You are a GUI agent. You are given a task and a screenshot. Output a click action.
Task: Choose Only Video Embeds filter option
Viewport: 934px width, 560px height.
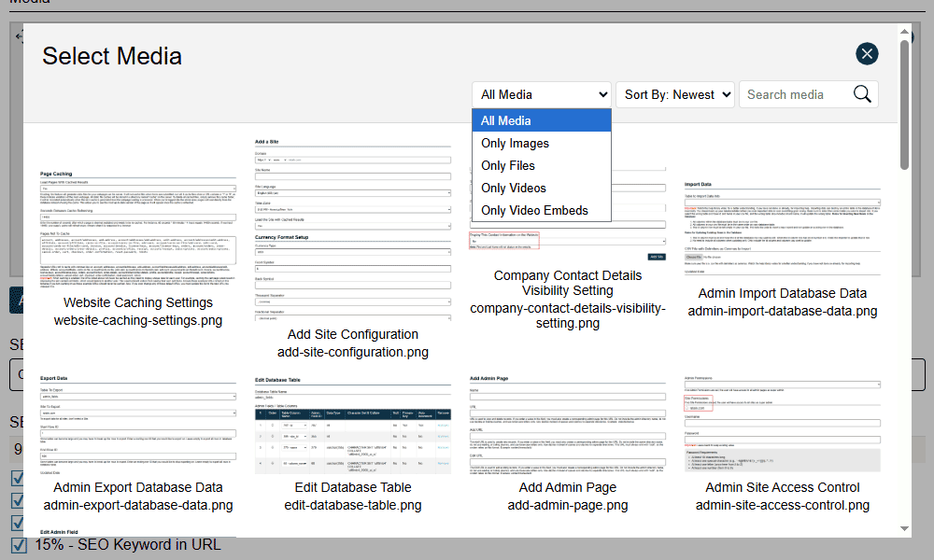pyautogui.click(x=542, y=211)
